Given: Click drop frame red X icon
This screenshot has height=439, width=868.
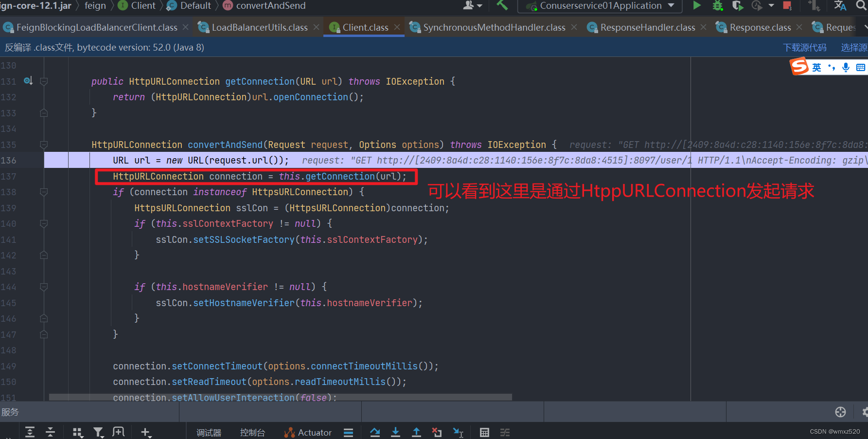Looking at the screenshot, I should coord(437,432).
